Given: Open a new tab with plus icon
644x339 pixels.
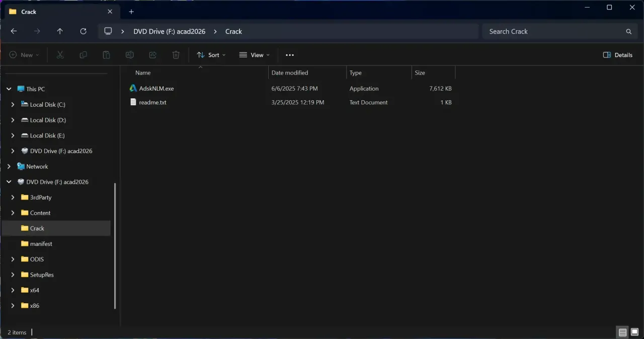Looking at the screenshot, I should pyautogui.click(x=131, y=12).
